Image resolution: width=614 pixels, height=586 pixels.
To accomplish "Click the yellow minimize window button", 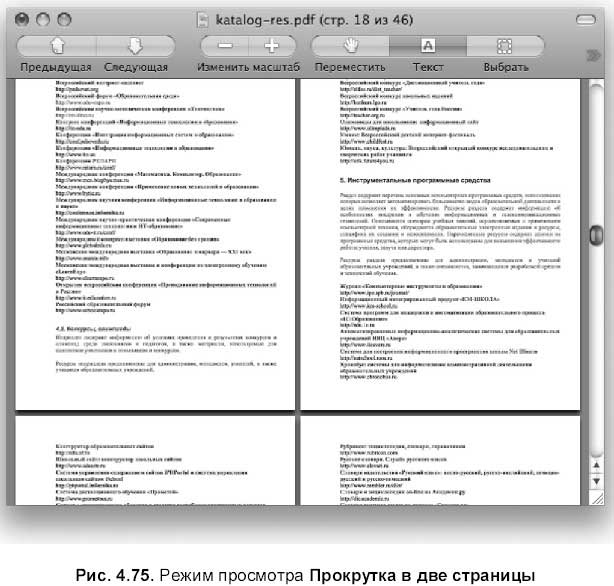I will [x=43, y=19].
